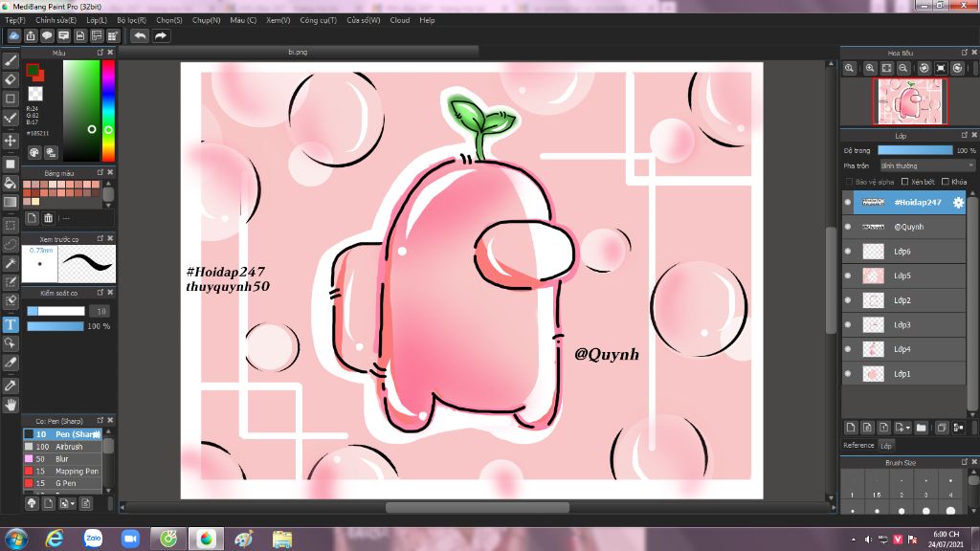The image size is (980, 551).
Task: Undock the Brush Size panel
Action: pos(964,462)
